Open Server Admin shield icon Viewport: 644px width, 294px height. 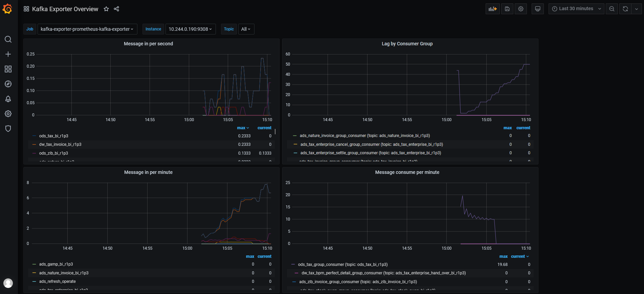8,129
